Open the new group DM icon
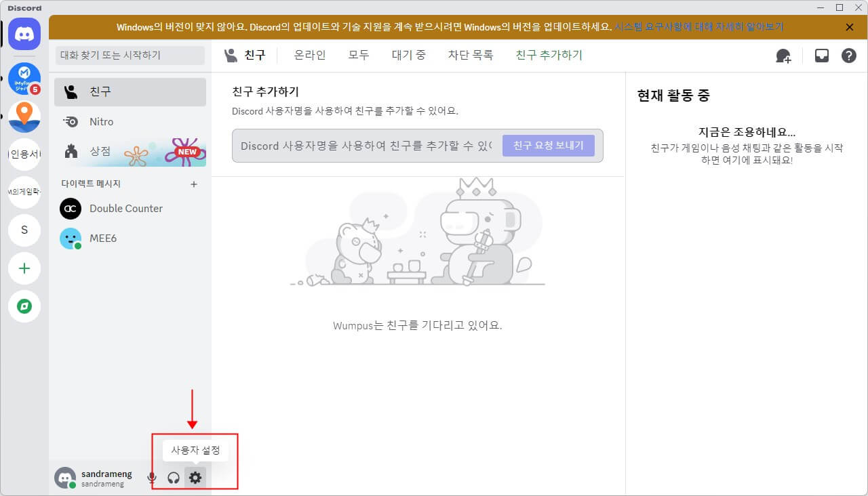Screen dimensions: 868x496 pos(783,56)
